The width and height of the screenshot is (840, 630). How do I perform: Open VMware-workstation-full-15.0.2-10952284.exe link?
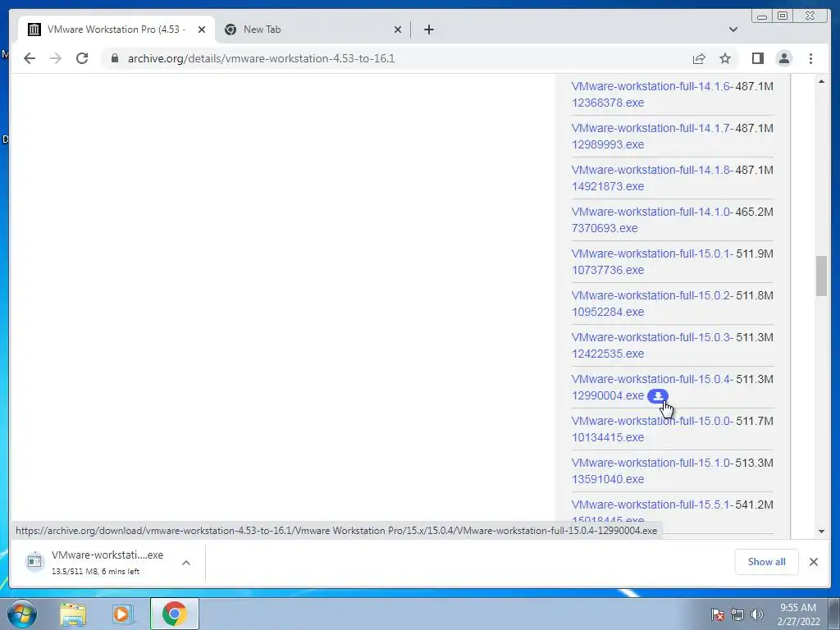(x=651, y=304)
